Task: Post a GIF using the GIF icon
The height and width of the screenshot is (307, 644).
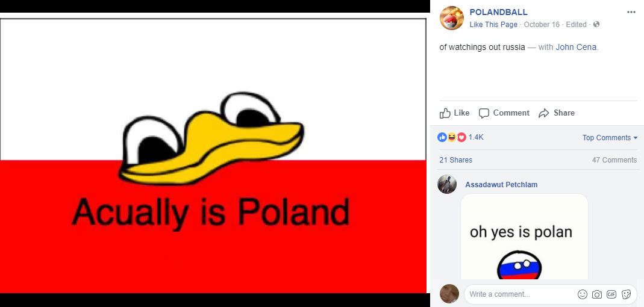Action: click(611, 294)
